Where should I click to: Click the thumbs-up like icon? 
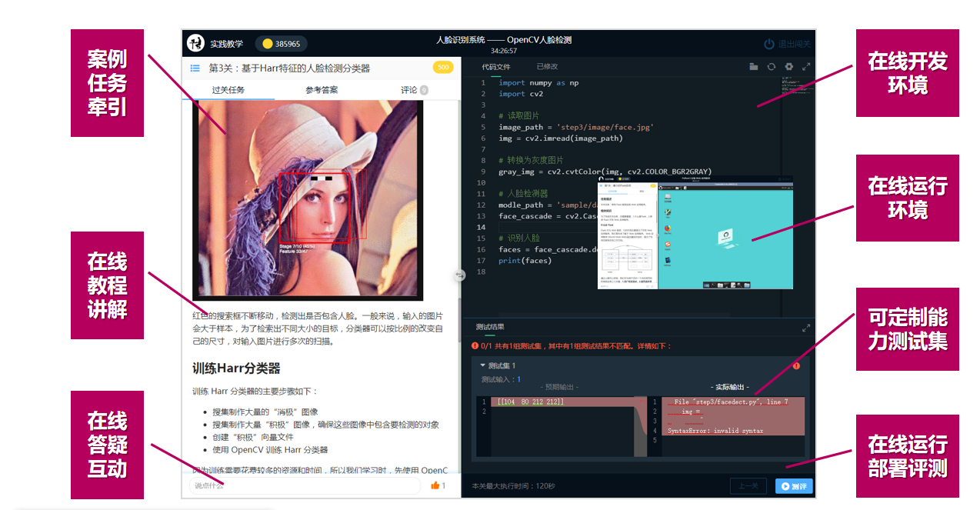(435, 485)
